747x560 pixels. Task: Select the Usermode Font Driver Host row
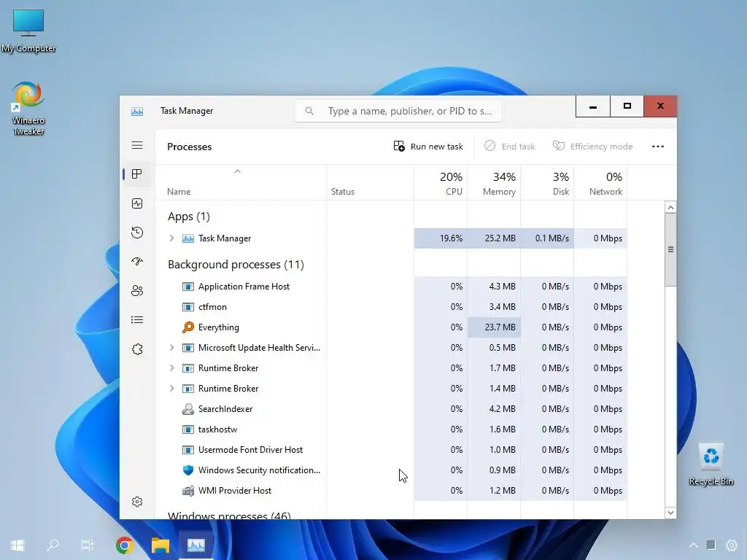(391, 449)
